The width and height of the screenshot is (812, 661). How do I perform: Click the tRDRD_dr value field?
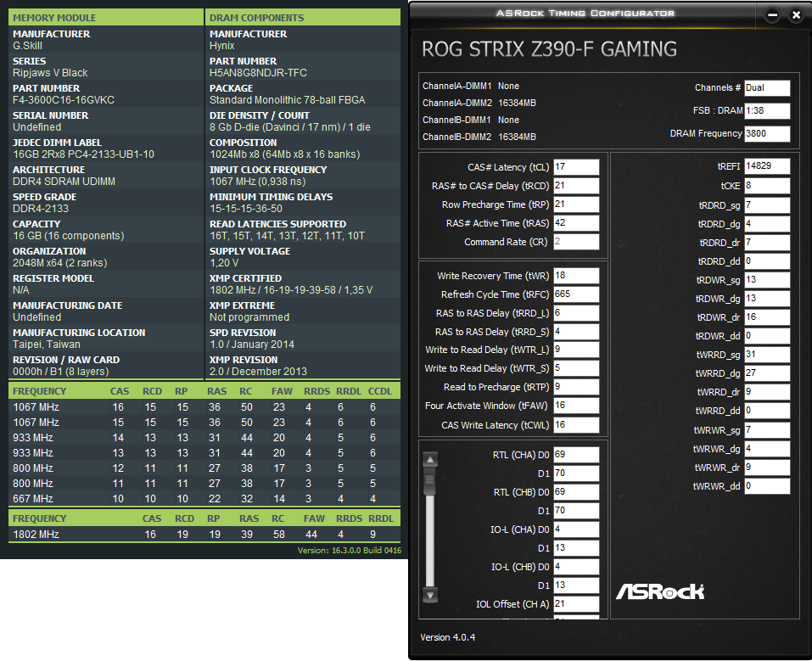click(x=767, y=243)
